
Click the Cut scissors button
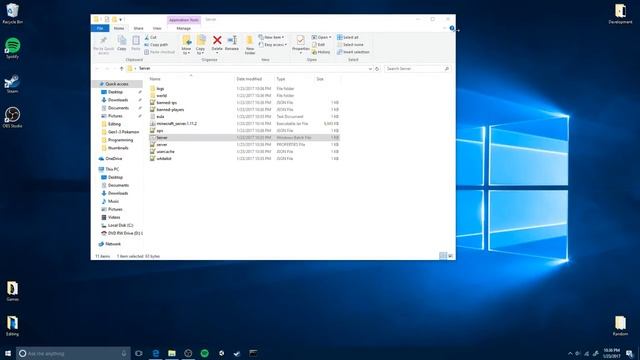click(x=151, y=37)
